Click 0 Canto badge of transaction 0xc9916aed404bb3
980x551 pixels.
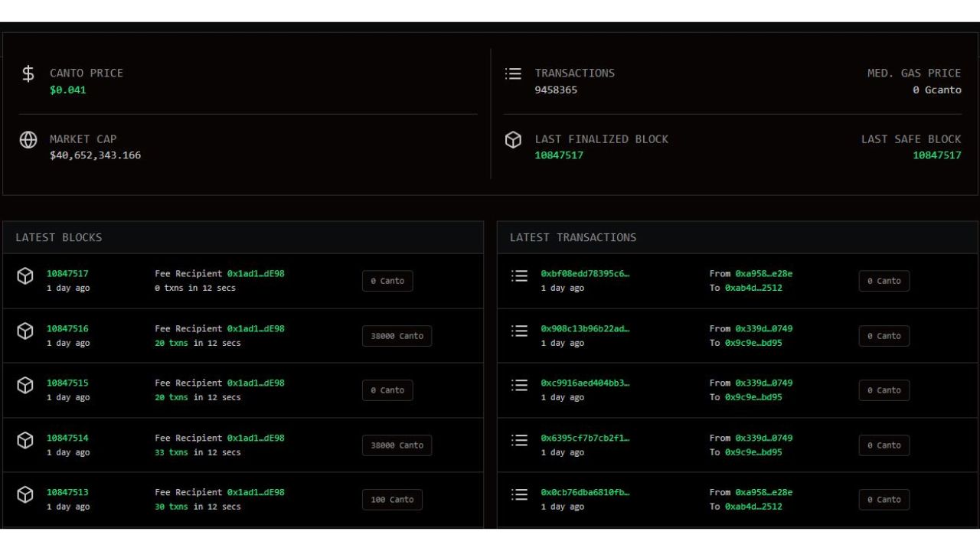click(884, 390)
